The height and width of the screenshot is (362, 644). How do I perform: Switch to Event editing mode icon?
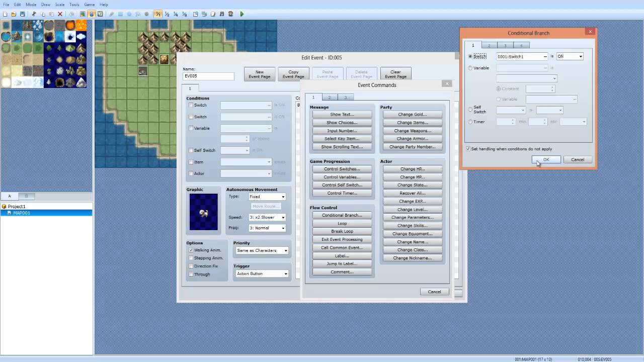pyautogui.click(x=92, y=14)
